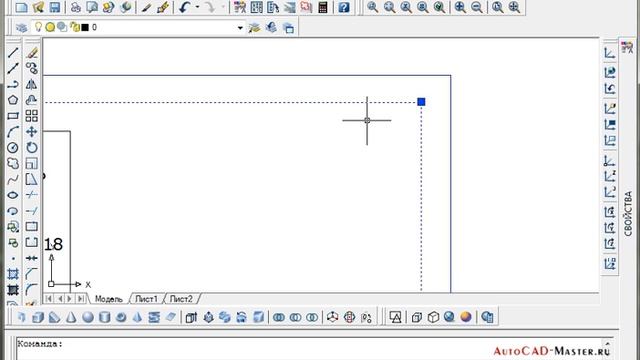Open the Layer Properties Manager
This screenshot has width=640, height=360.
pos(22,27)
